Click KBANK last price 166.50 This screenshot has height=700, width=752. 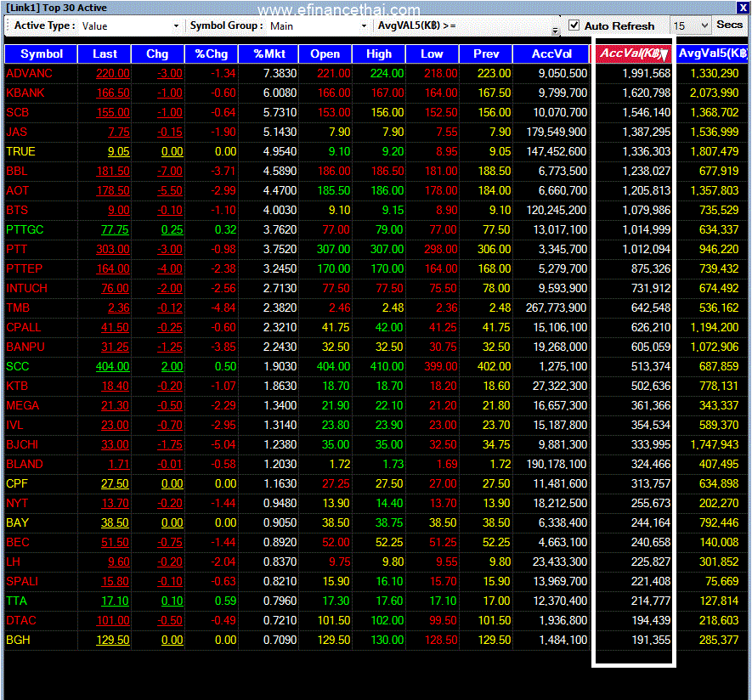point(113,93)
